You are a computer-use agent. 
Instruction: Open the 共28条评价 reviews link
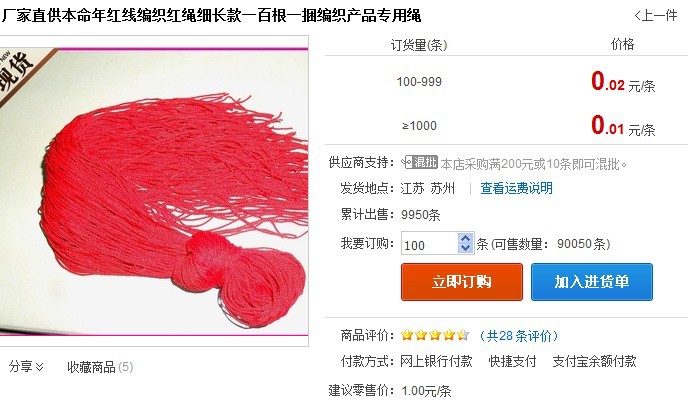pos(519,336)
